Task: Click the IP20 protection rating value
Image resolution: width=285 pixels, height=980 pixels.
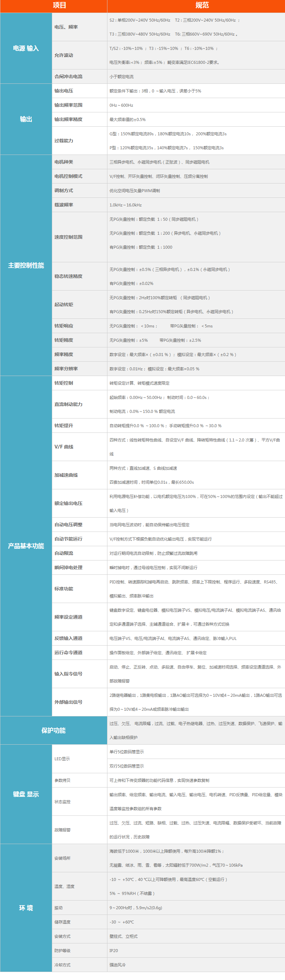Action: (x=114, y=950)
